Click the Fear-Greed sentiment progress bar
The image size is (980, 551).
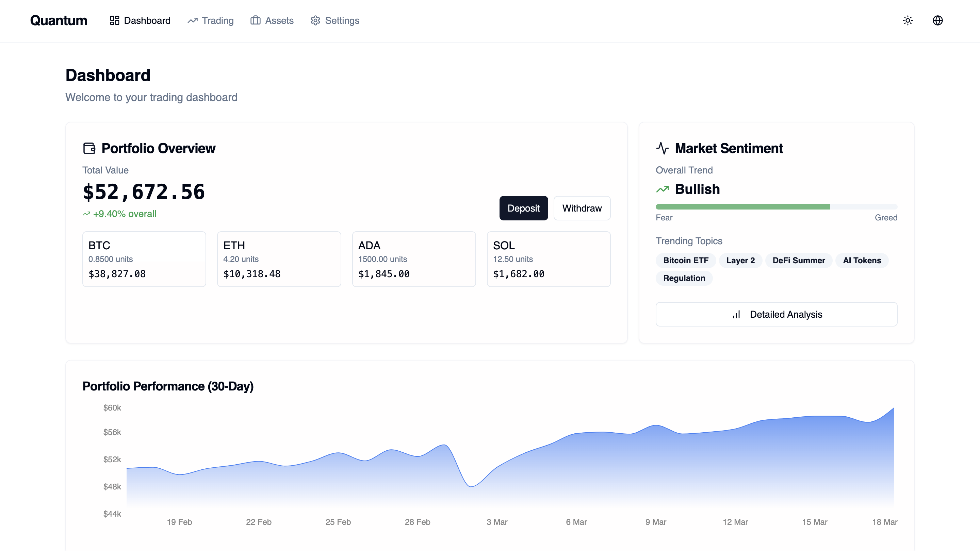776,207
